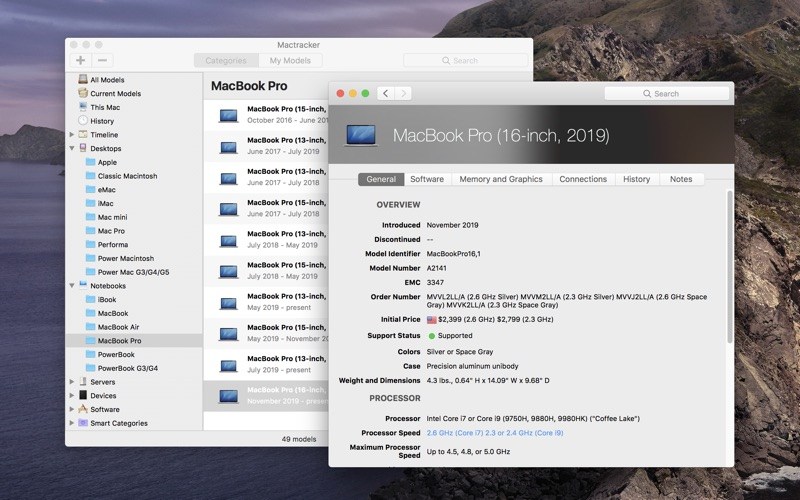This screenshot has width=800, height=500.
Task: Expand the Timeline disclosure triangle
Action: click(72, 135)
